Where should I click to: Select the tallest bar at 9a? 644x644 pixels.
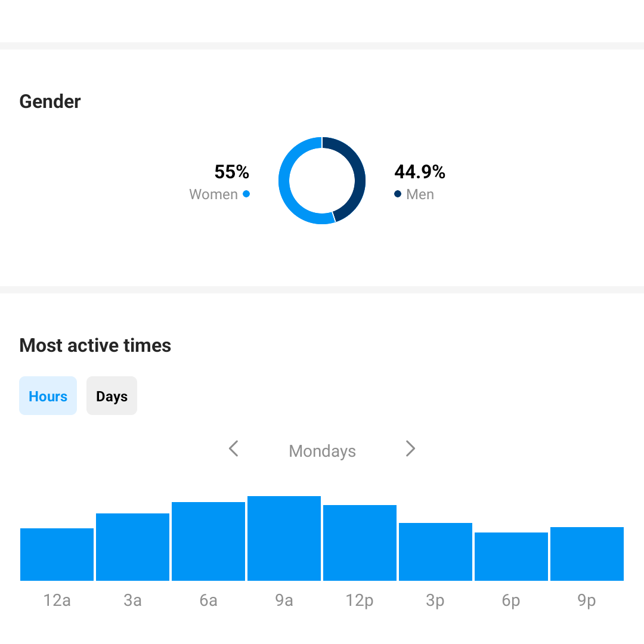click(284, 538)
